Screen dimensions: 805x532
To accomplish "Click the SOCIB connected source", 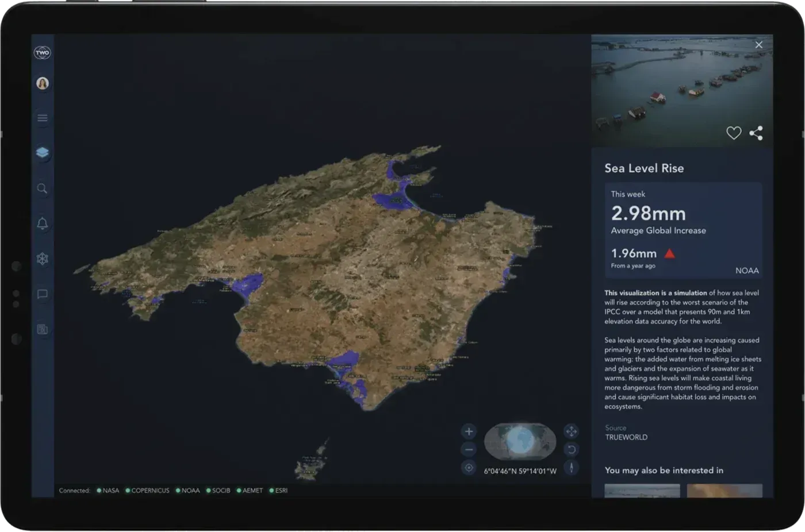I will 218,491.
